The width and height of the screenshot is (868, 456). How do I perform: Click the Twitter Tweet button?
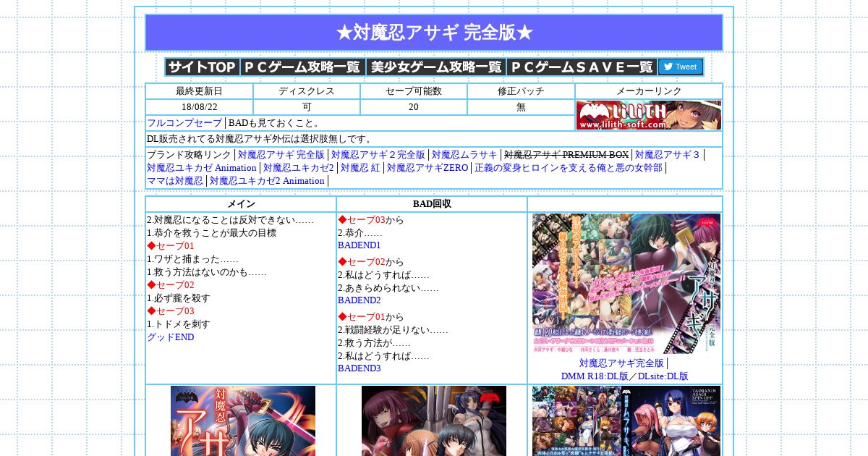(x=680, y=67)
